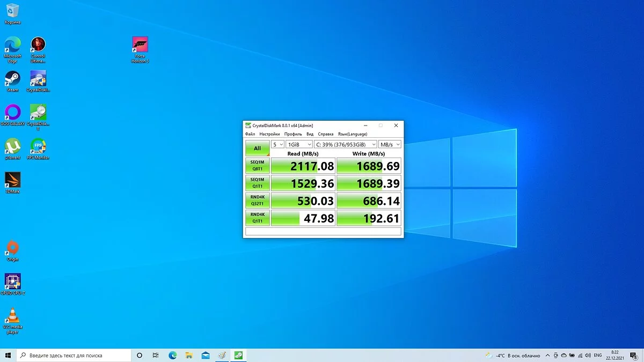Expand the MB/s unit dropdown
The height and width of the screenshot is (362, 644).
pos(390,144)
